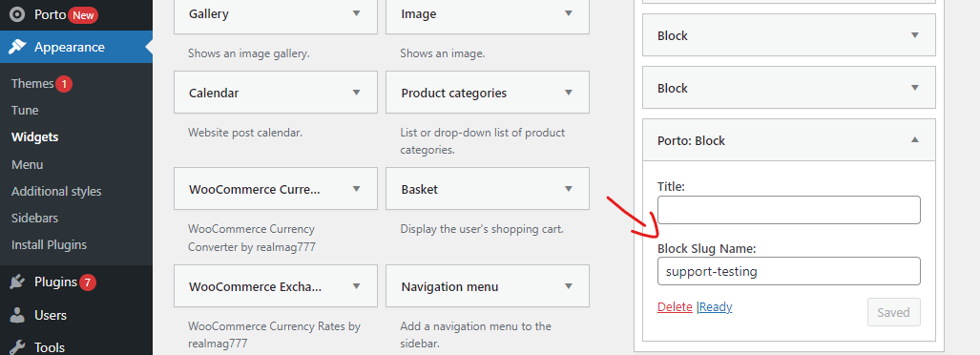Expand the Calendar widget arrow

(x=356, y=93)
